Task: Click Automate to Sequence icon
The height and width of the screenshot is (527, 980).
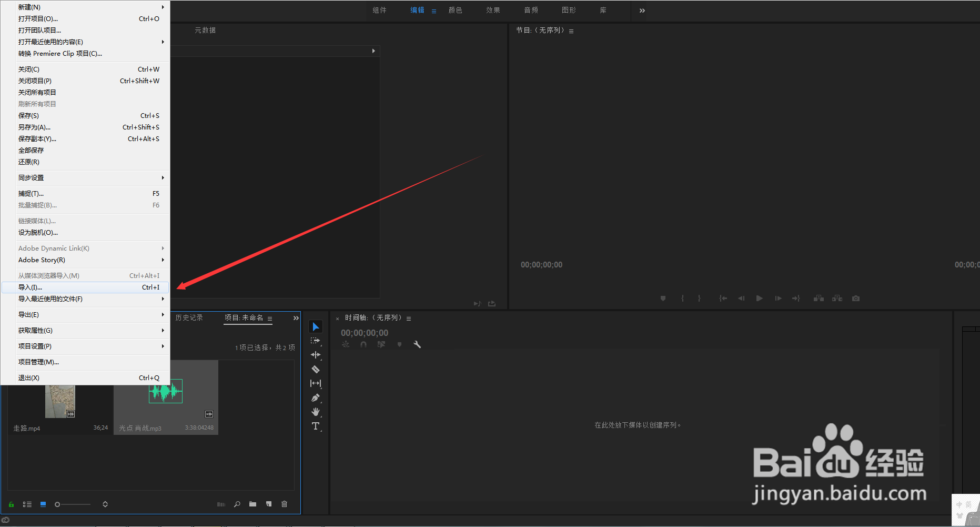Action: point(221,504)
